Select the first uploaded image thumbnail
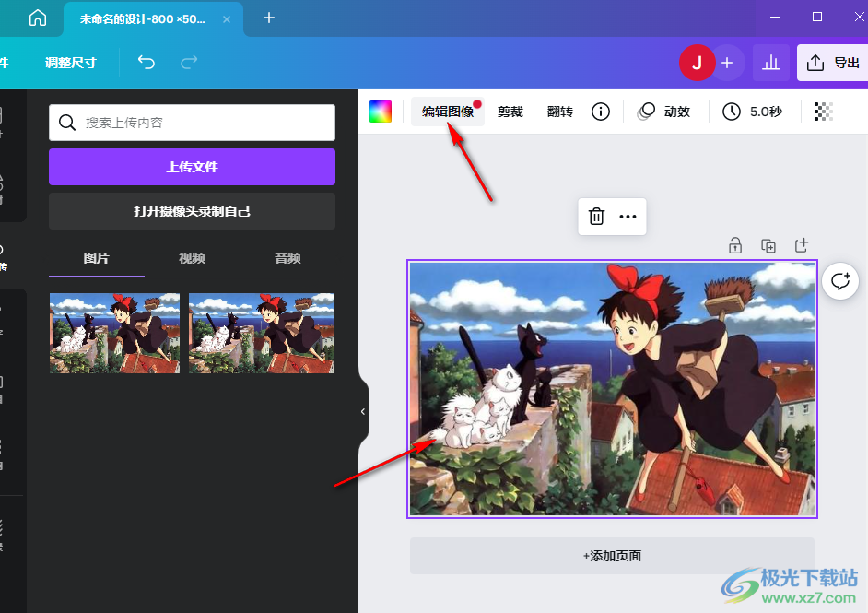 tap(114, 334)
